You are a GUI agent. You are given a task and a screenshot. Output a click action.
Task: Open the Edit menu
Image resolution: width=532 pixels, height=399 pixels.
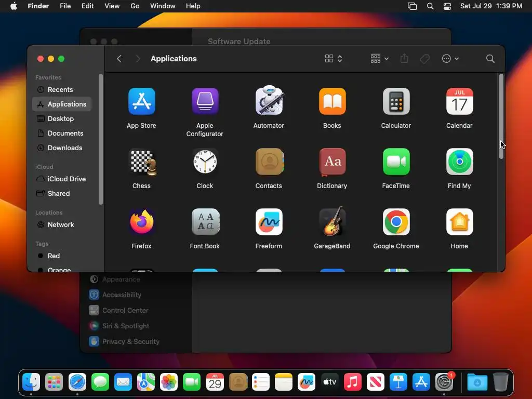tap(87, 6)
